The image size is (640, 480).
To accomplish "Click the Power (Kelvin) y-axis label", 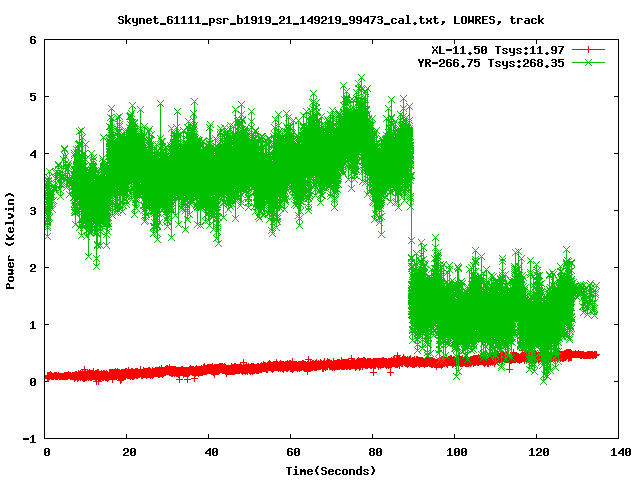I will [x=11, y=240].
